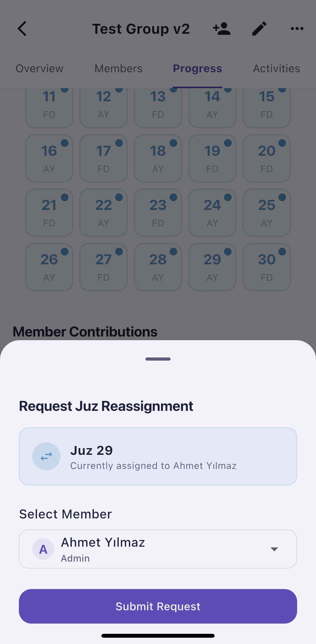Open the Ahmet Yılmaz member selector
This screenshot has width=316, height=644.
point(158,549)
